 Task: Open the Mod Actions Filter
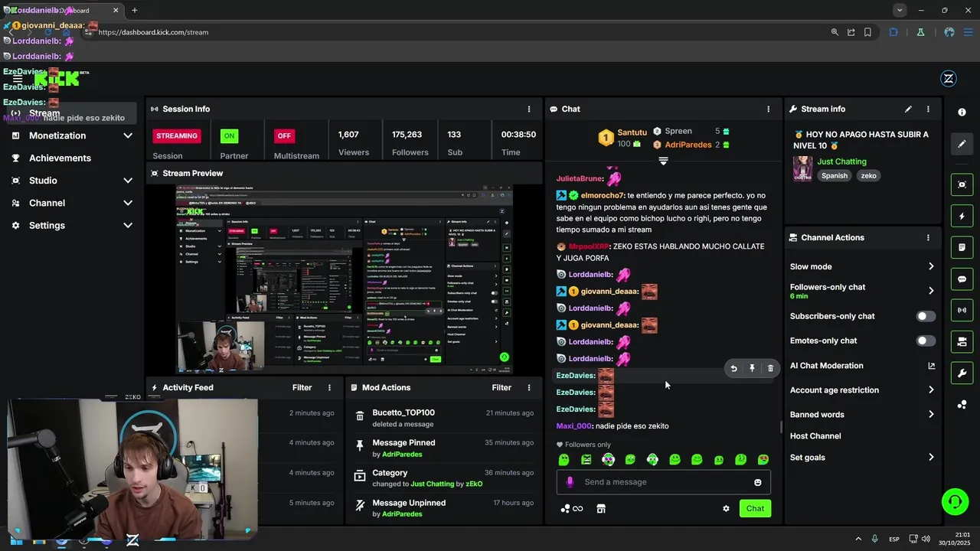[x=501, y=388]
